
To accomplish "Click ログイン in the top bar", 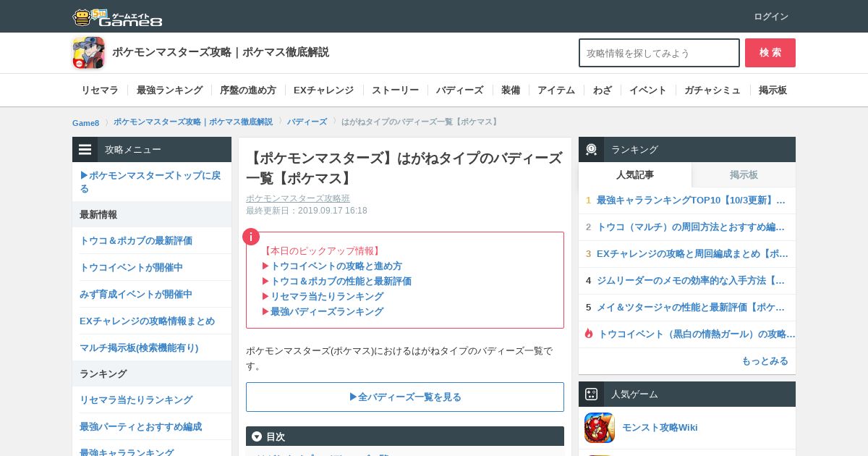I will 771,17.
